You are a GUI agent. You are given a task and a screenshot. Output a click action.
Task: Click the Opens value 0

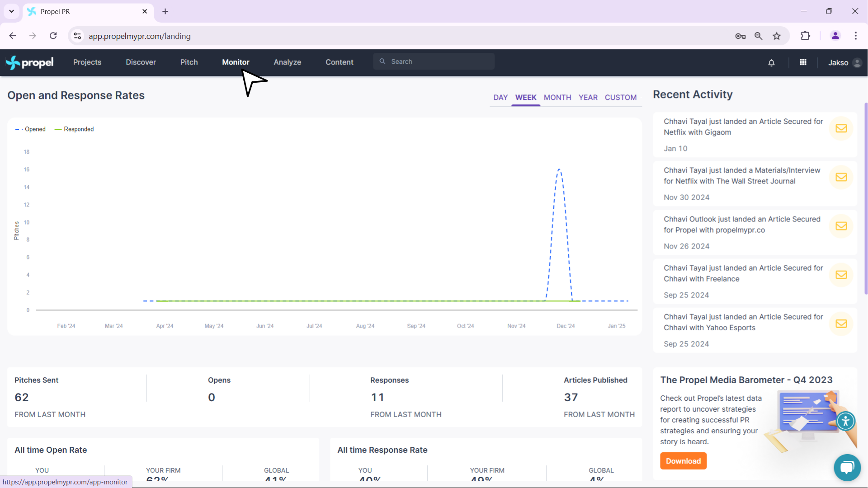coord(212,397)
